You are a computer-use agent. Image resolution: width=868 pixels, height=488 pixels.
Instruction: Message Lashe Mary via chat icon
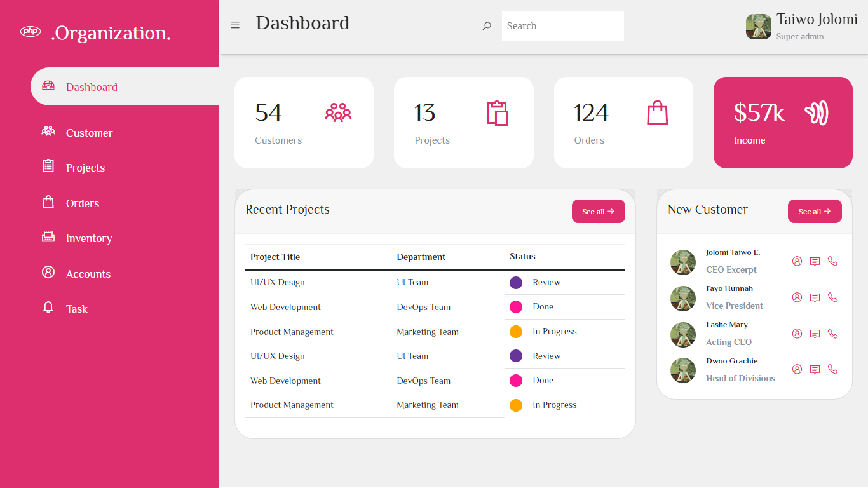pos(815,334)
